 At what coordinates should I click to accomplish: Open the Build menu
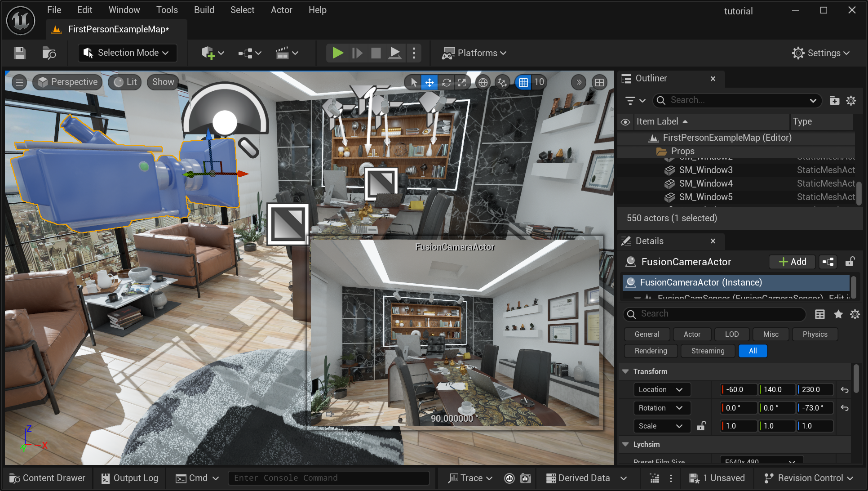pyautogui.click(x=204, y=10)
